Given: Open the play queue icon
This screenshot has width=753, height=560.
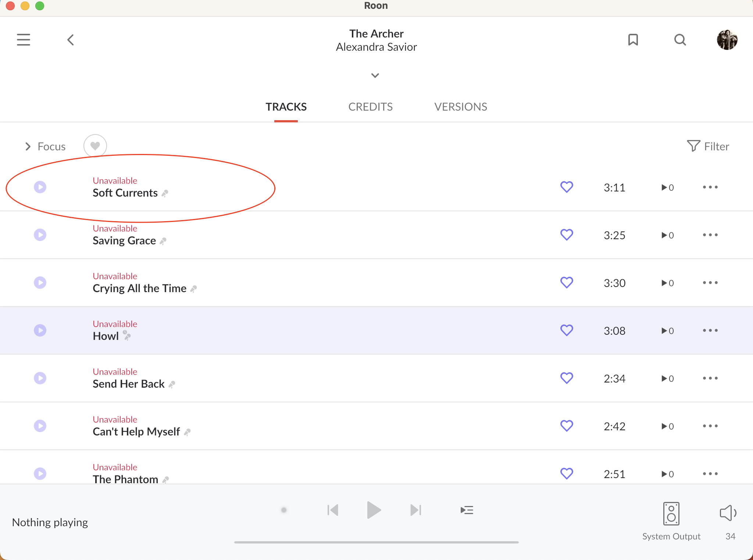Looking at the screenshot, I should (467, 510).
